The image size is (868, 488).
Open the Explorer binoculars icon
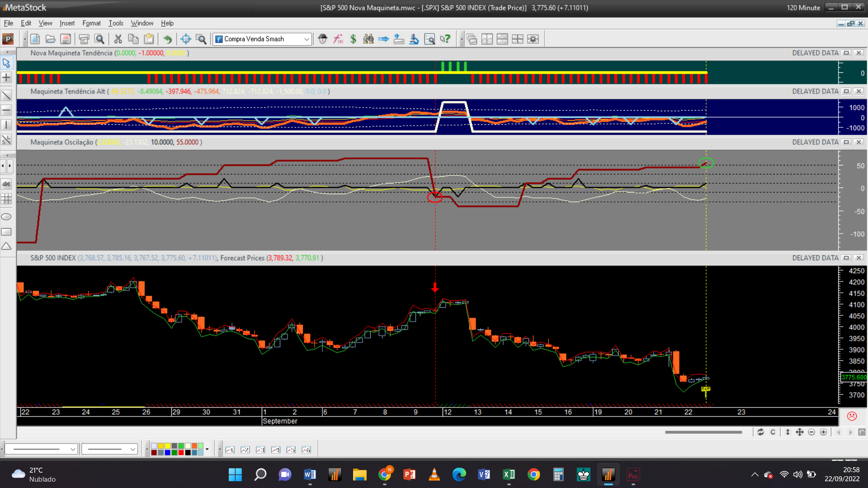[368, 39]
